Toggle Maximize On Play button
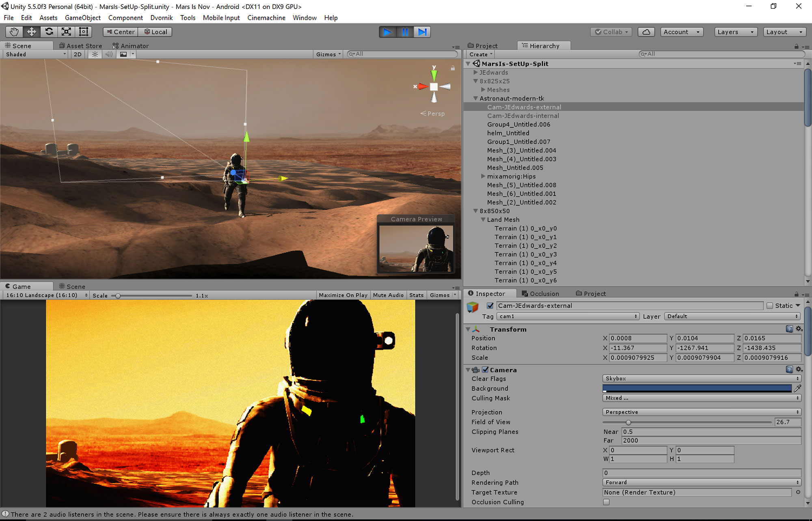Image resolution: width=812 pixels, height=521 pixels. pyautogui.click(x=343, y=295)
